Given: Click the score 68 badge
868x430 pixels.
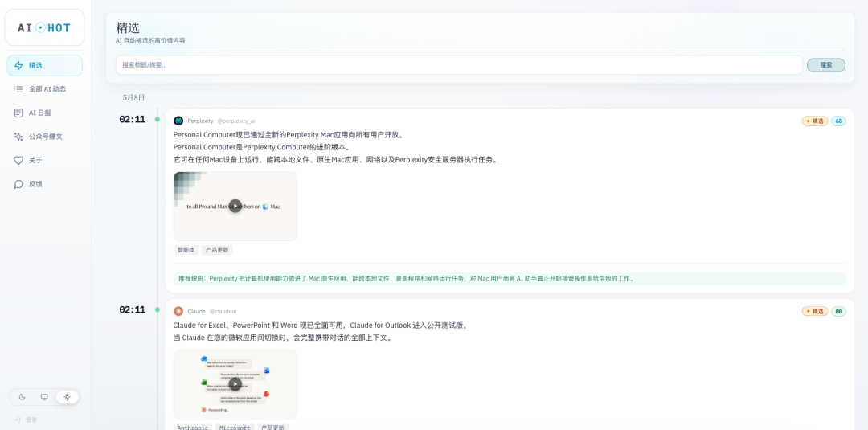Looking at the screenshot, I should pos(838,121).
